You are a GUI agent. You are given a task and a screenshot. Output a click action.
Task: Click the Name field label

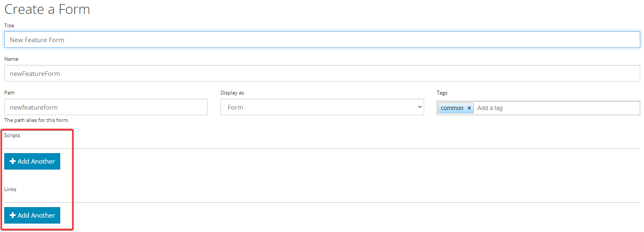[x=11, y=59]
